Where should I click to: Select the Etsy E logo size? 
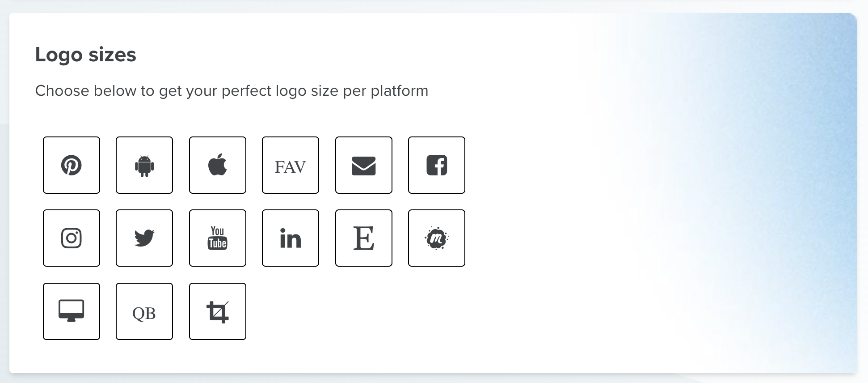(364, 238)
